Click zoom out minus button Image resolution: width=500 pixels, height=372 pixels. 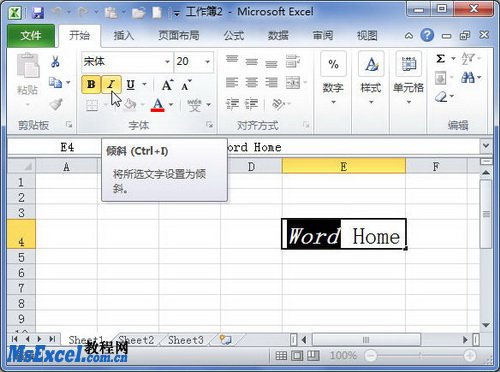pyautogui.click(x=370, y=356)
